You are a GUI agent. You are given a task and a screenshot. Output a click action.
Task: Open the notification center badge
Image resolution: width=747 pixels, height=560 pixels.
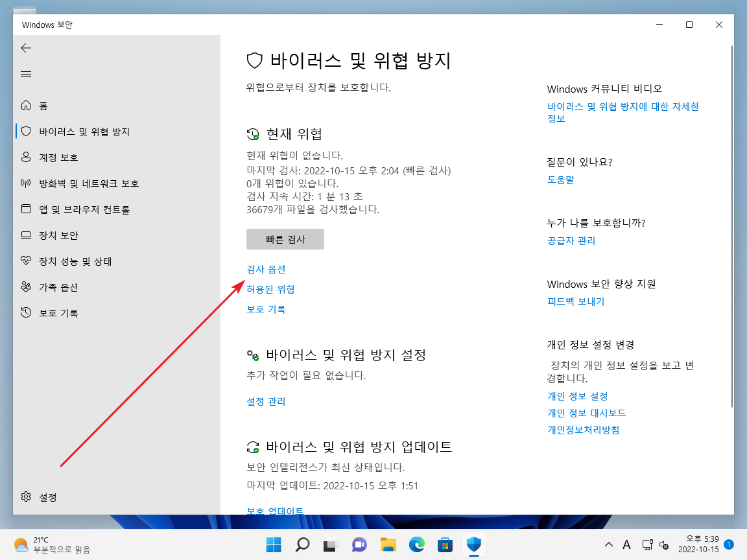tap(728, 544)
